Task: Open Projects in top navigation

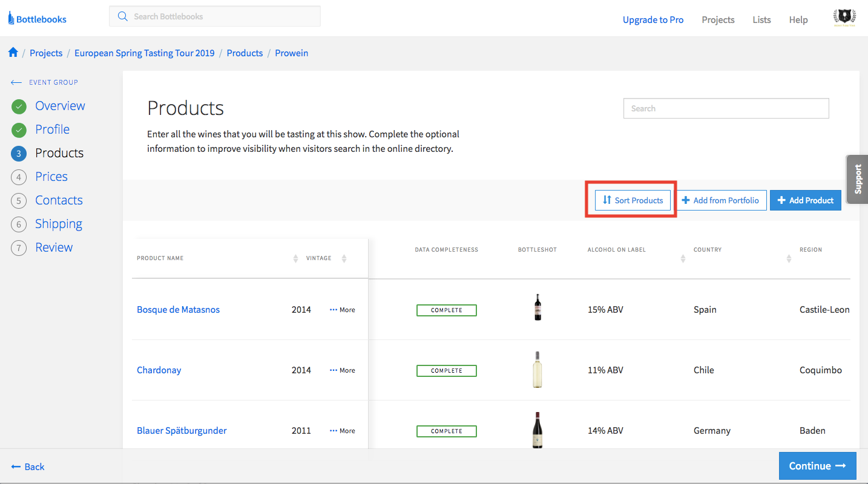Action: (718, 20)
